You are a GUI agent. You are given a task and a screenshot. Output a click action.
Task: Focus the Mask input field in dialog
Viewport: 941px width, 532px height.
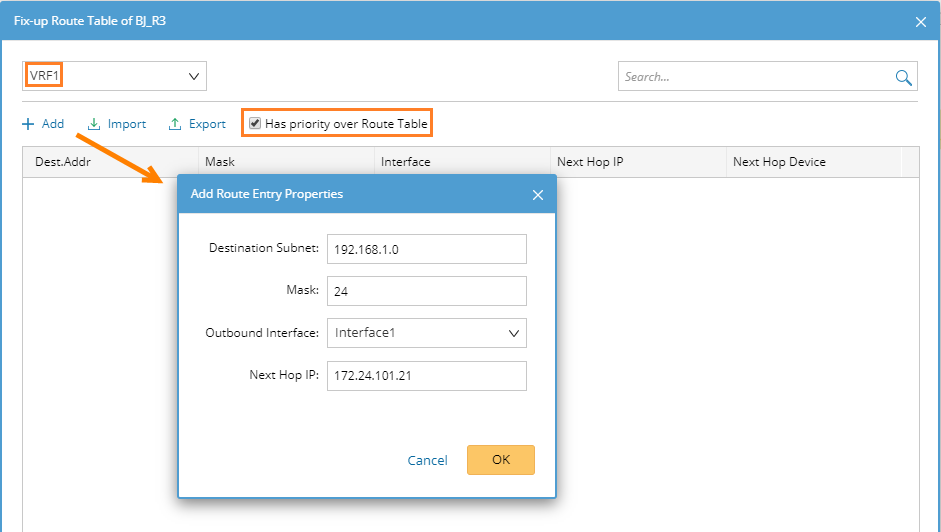click(426, 292)
